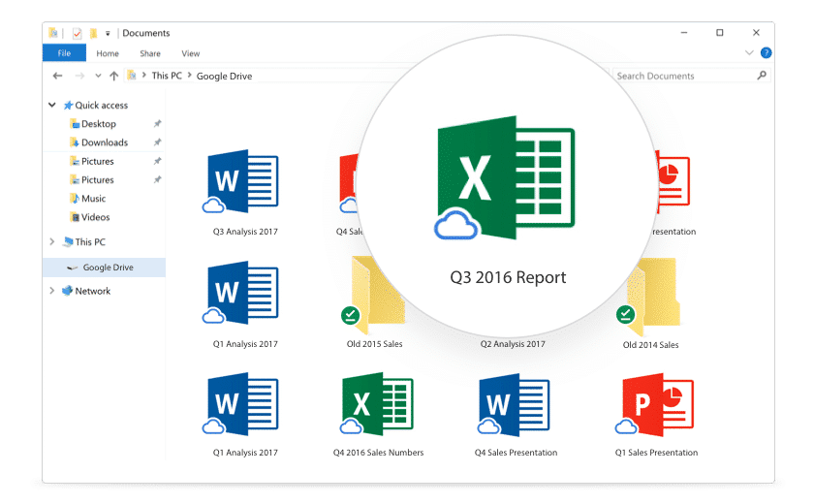
Task: Open the File ribbon tab
Action: tap(64, 53)
